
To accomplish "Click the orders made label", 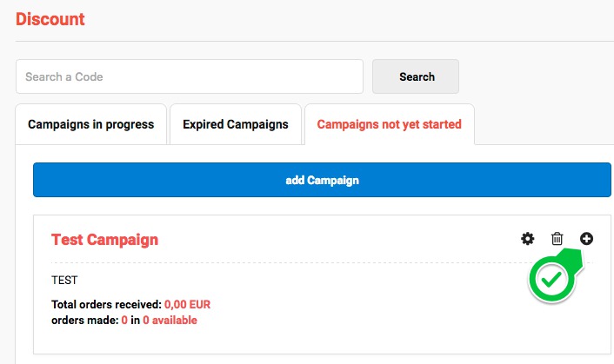I will click(84, 321).
